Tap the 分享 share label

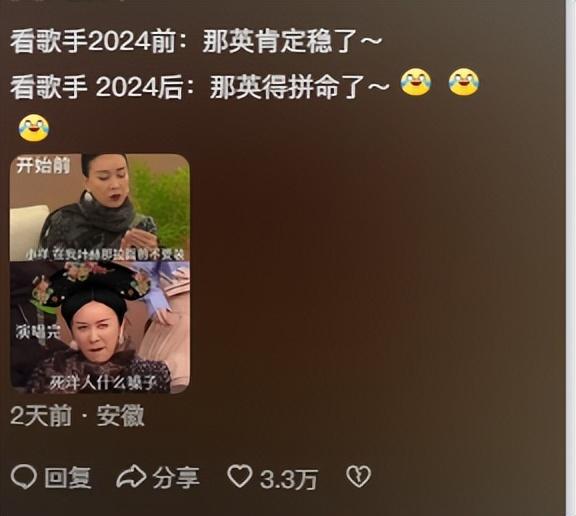coord(176,477)
